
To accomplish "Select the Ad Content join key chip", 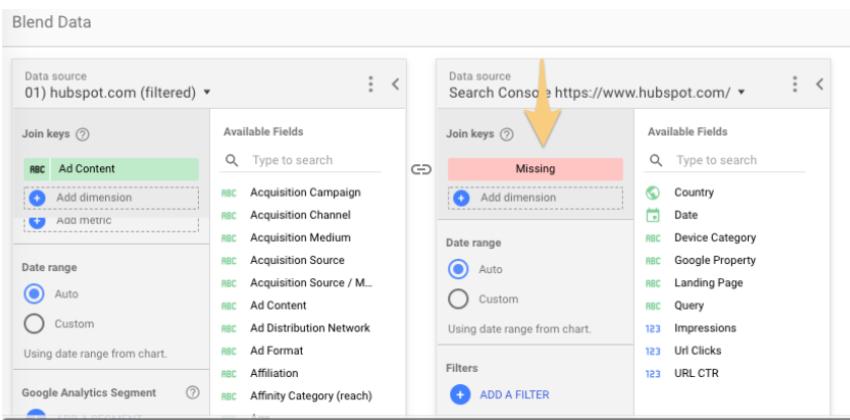I will tap(111, 169).
